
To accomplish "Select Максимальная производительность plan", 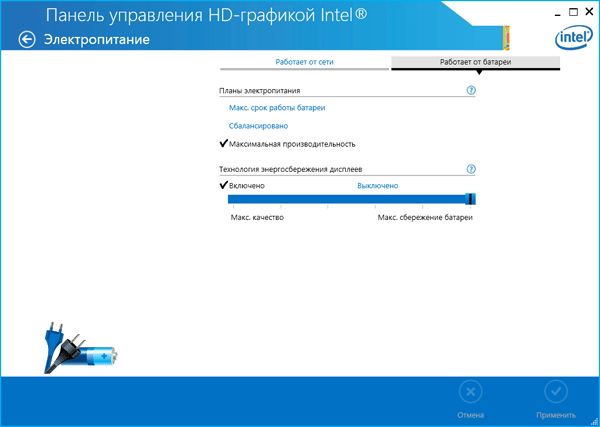I will (291, 144).
